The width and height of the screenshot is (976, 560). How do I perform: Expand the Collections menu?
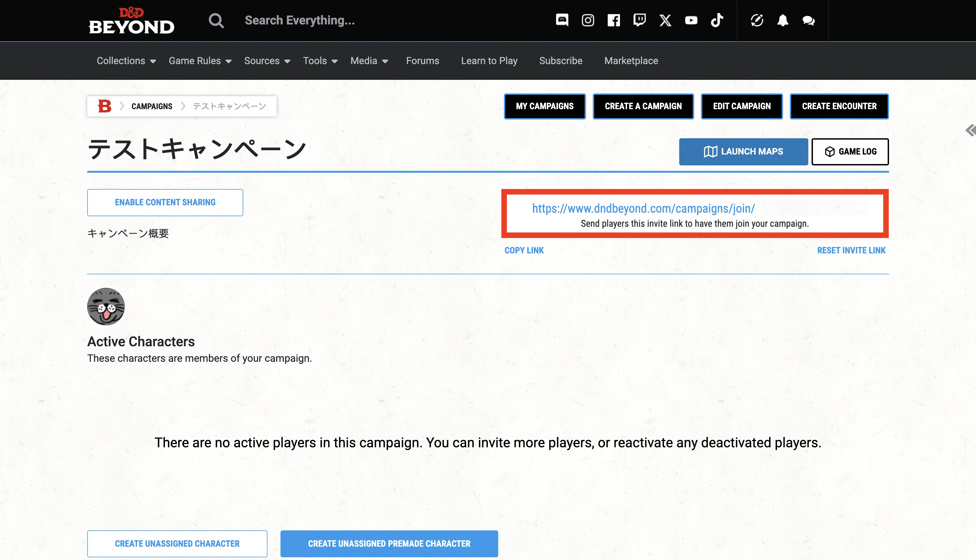tap(126, 61)
